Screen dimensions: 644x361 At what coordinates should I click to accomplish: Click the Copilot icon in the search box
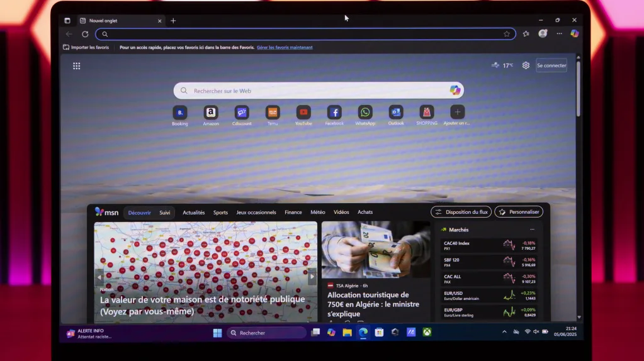pyautogui.click(x=455, y=91)
